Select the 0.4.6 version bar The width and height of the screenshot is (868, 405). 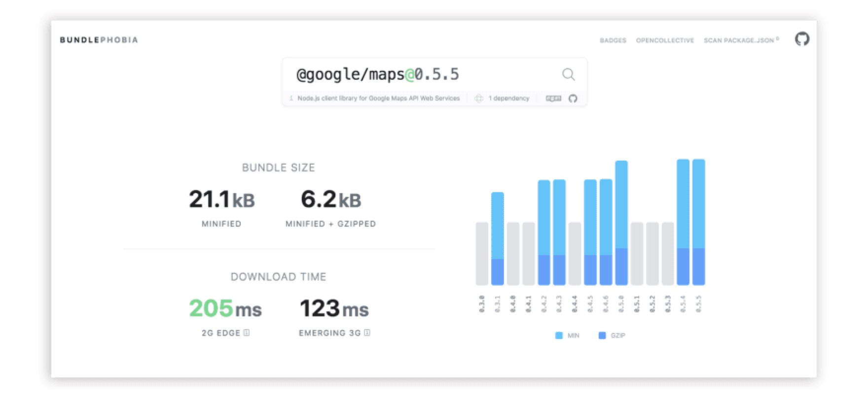(606, 232)
